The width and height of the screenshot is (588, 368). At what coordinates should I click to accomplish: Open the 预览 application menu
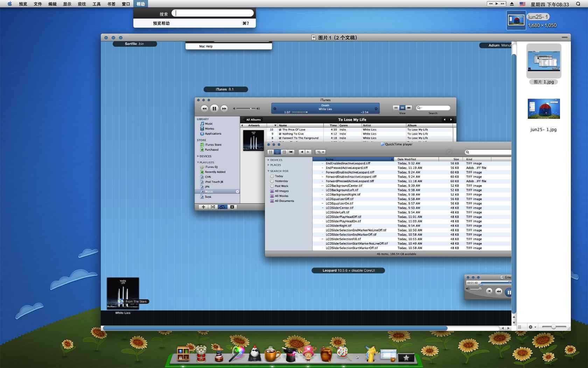pyautogui.click(x=23, y=4)
